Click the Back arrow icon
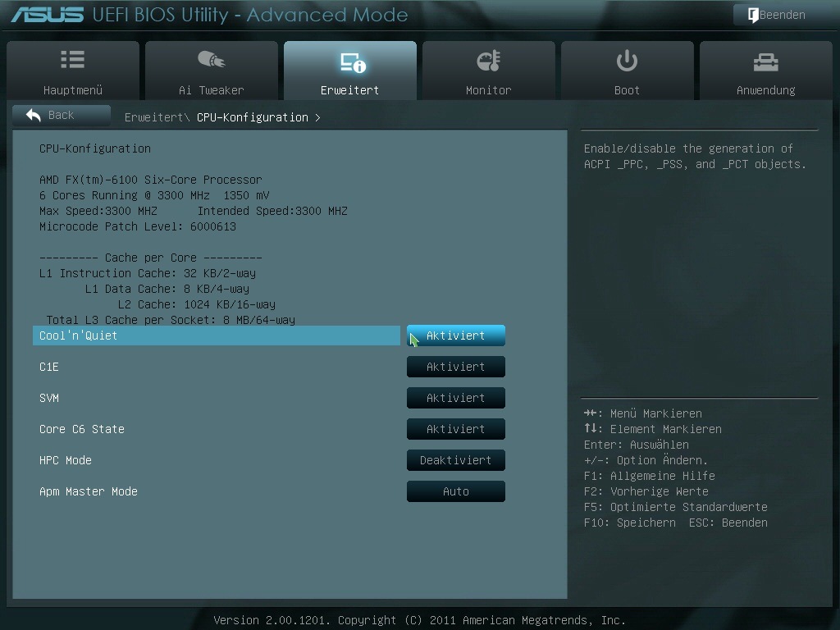 point(34,115)
